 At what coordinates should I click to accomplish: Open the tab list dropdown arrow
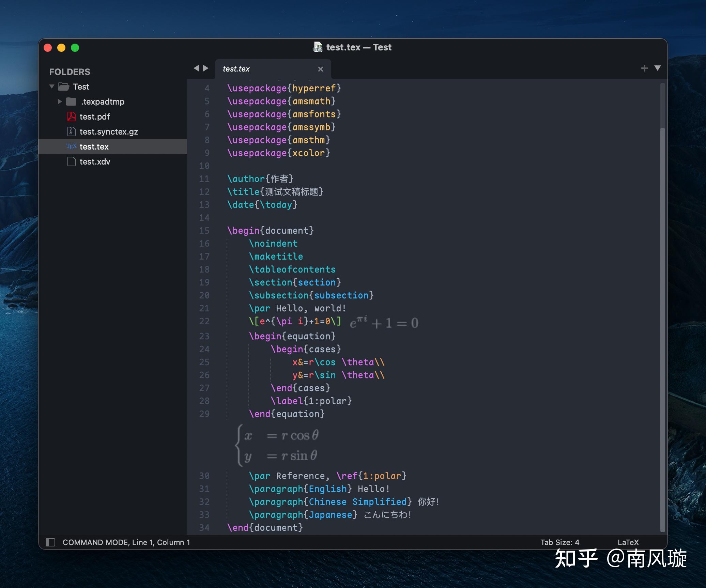[x=658, y=68]
